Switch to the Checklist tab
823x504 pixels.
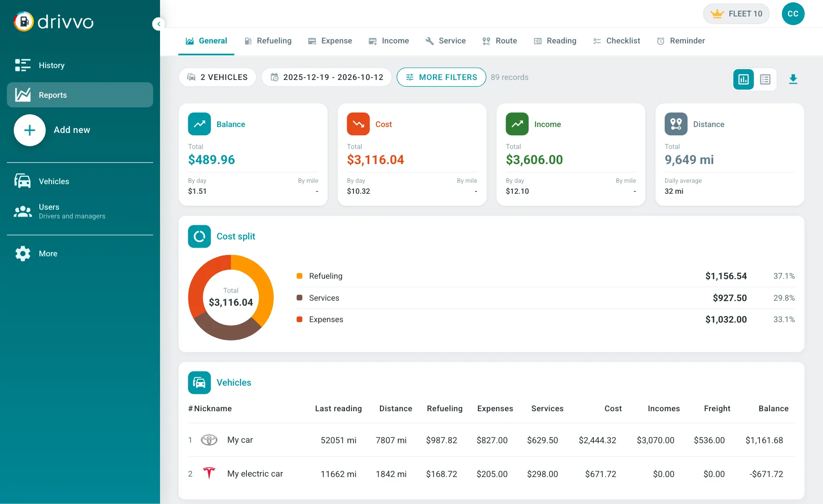pos(616,41)
